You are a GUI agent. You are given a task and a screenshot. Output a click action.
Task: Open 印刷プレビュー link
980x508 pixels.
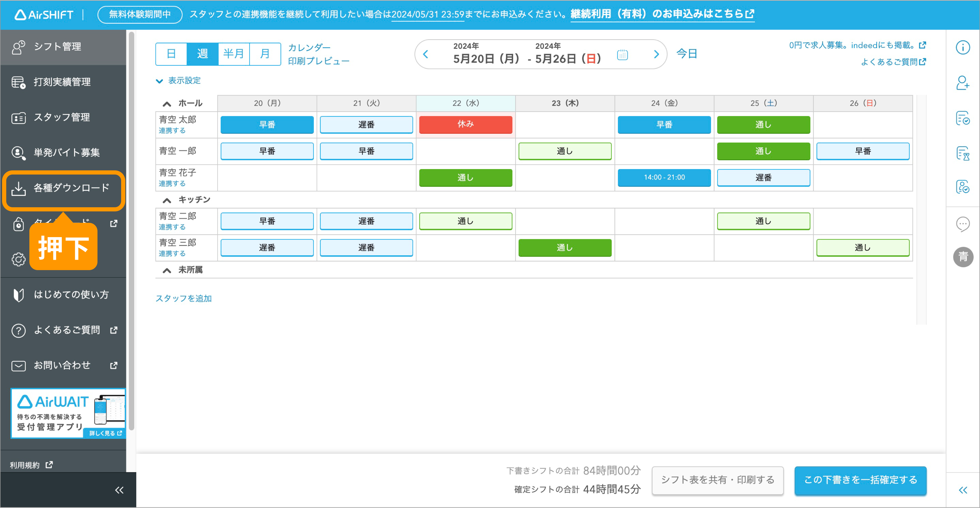tap(318, 61)
